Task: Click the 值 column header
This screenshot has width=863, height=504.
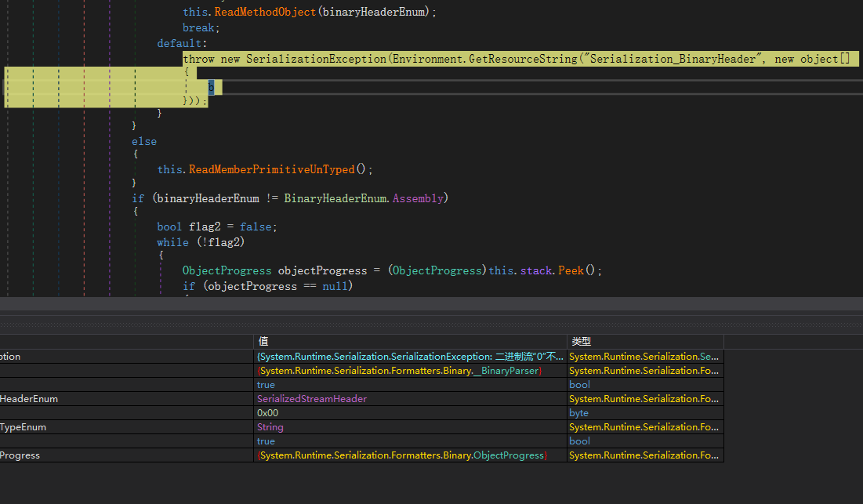Action: [x=410, y=341]
